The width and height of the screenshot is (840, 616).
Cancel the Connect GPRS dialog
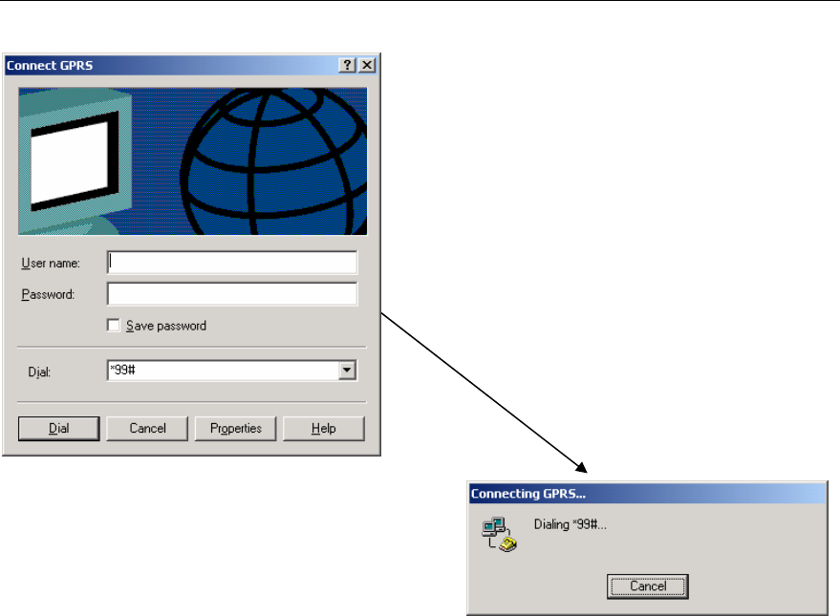coord(147,429)
